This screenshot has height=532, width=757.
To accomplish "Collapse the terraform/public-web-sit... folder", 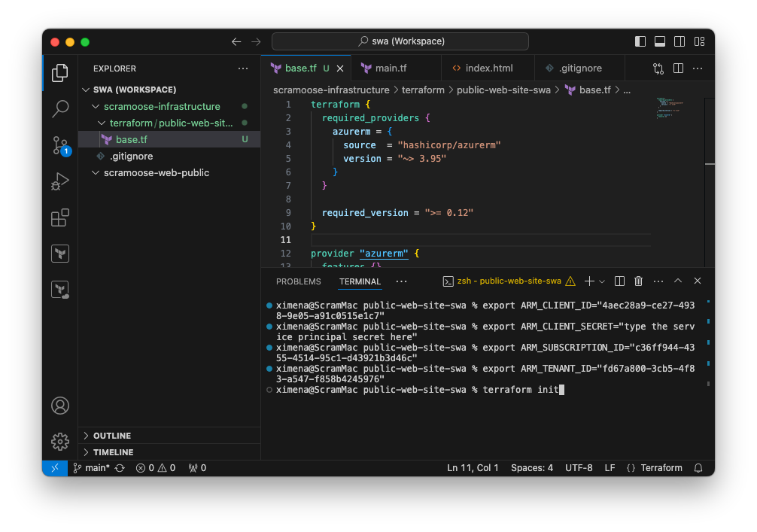I will point(169,123).
